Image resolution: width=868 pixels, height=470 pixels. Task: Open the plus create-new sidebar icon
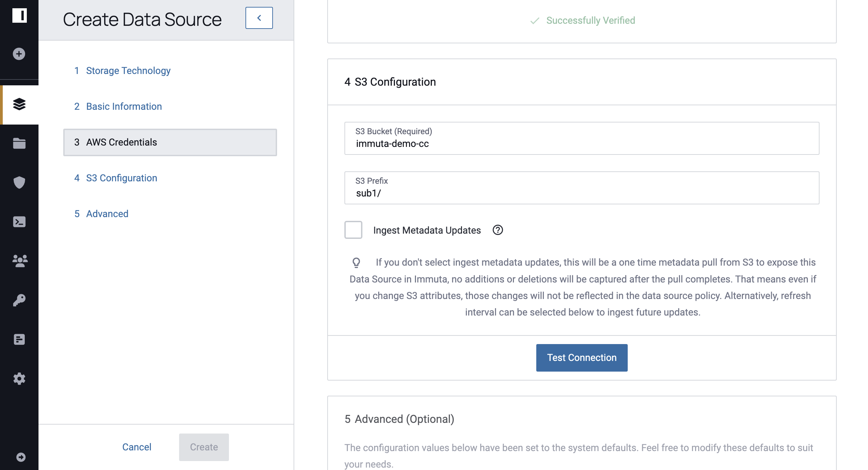19,54
